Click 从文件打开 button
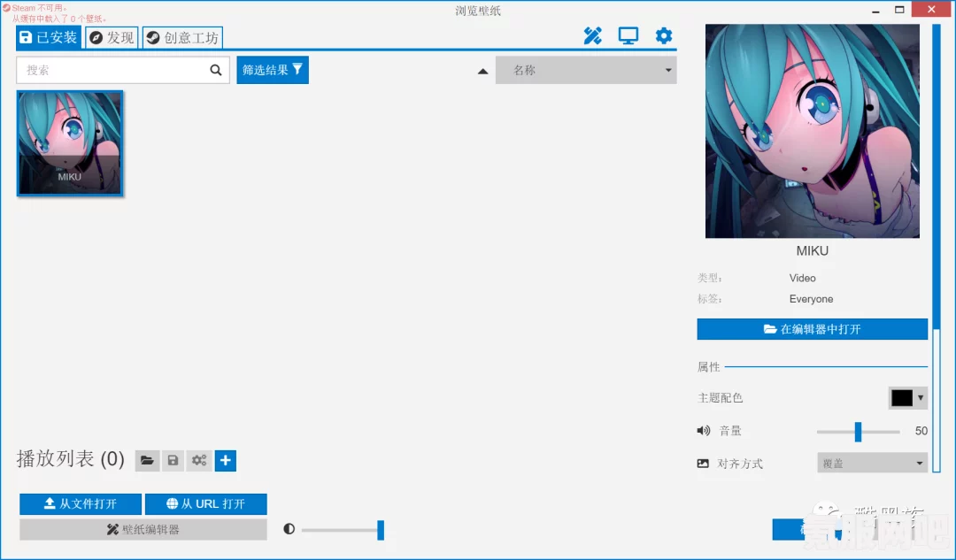This screenshot has height=560, width=956. (x=81, y=504)
